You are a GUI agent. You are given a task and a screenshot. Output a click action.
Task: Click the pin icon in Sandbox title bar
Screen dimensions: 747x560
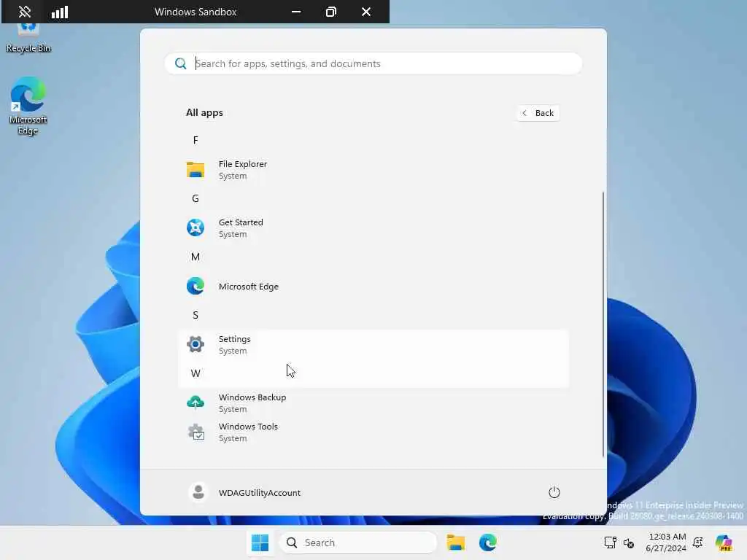[x=25, y=12]
